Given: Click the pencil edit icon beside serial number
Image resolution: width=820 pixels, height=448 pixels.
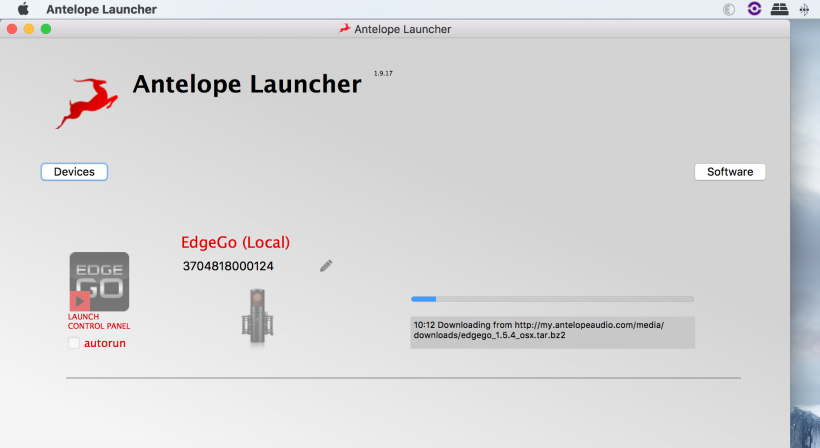Looking at the screenshot, I should point(326,266).
